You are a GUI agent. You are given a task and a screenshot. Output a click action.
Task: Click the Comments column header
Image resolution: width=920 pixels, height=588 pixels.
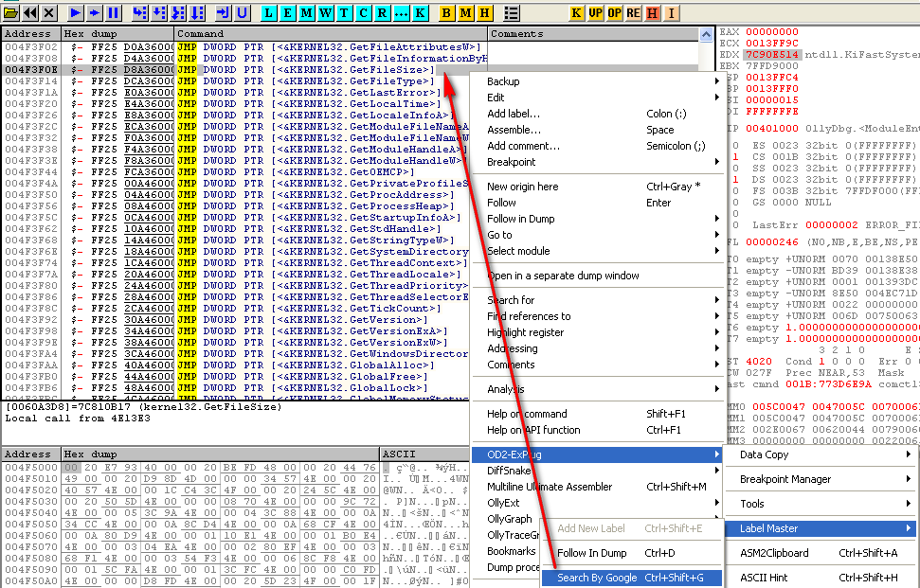[593, 34]
